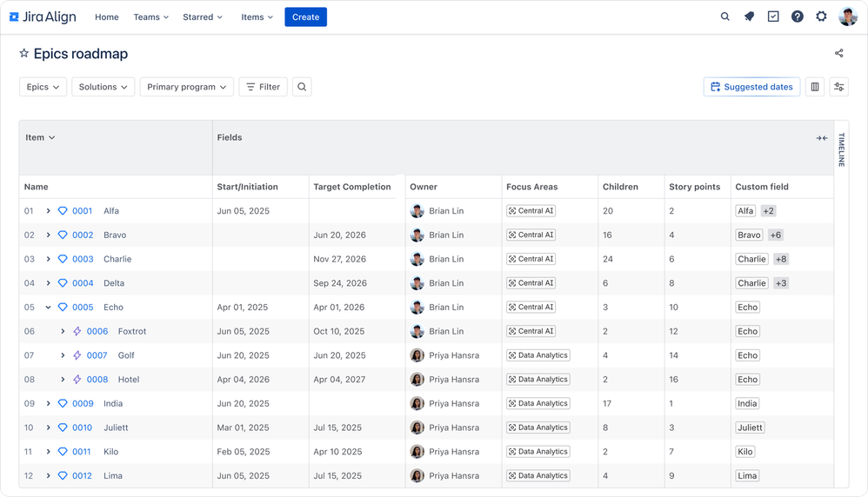Image resolution: width=868 pixels, height=497 pixels.
Task: Open the rocket what's new icon
Action: click(x=749, y=17)
